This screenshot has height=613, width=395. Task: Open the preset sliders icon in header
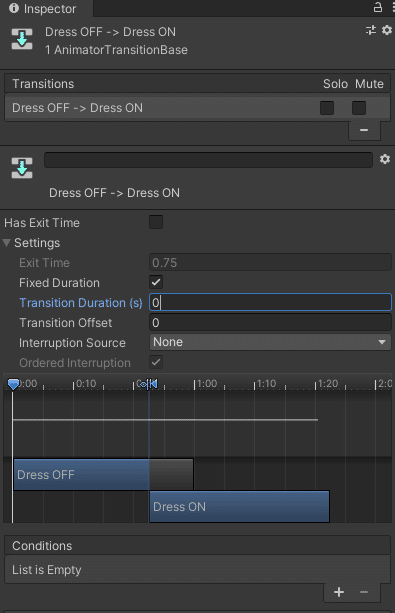371,30
